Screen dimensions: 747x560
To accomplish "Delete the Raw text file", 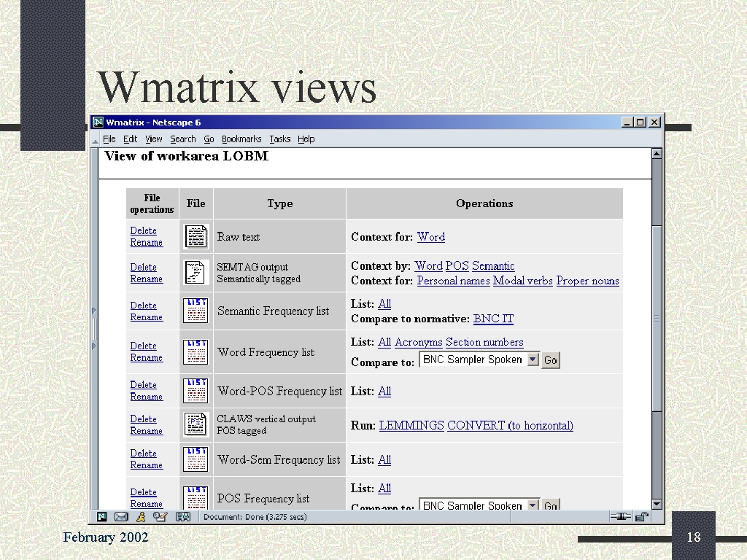I will (144, 230).
